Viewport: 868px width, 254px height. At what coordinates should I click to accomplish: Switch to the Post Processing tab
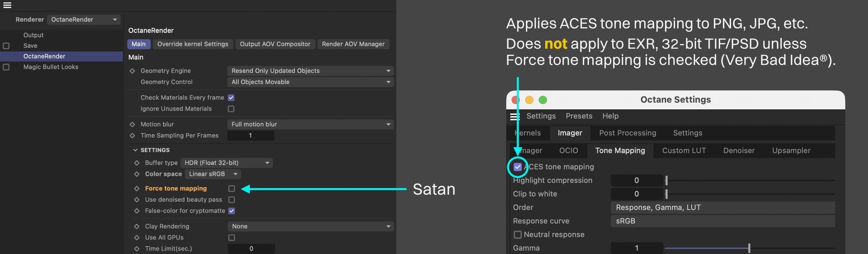tap(628, 133)
